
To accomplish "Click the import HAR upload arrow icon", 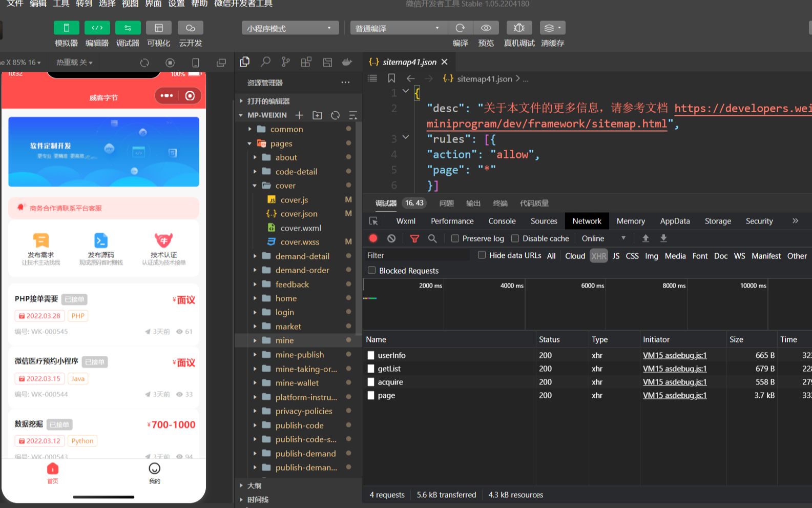I will click(646, 238).
